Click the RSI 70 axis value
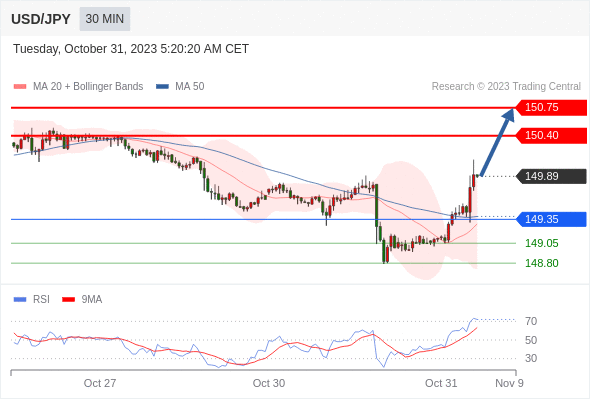 pos(531,321)
